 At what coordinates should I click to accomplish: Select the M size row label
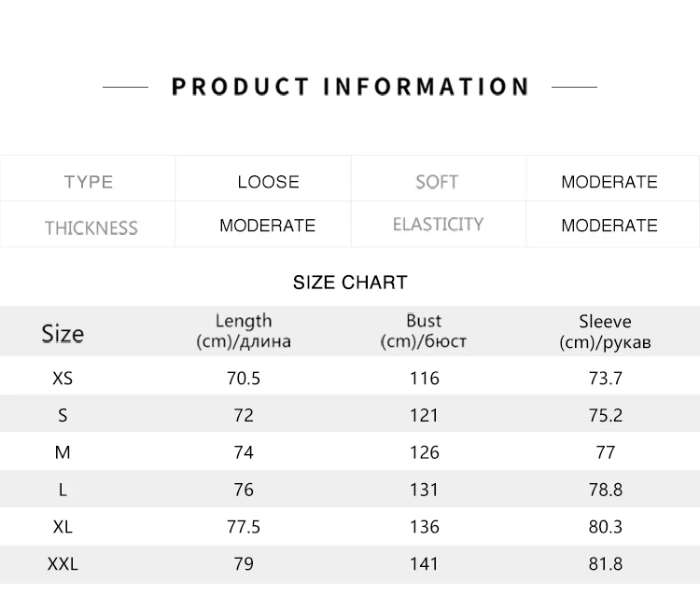tap(63, 452)
